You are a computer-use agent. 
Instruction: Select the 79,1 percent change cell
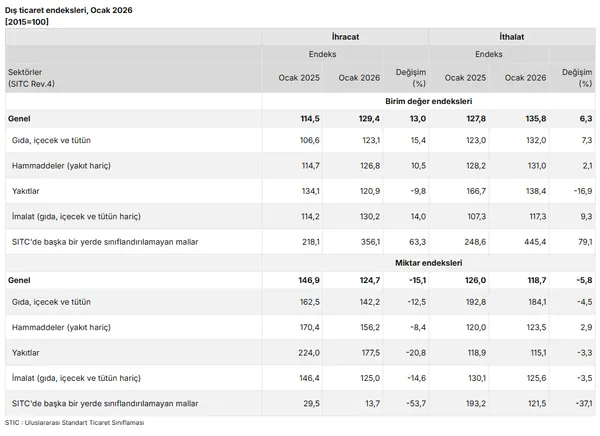coord(586,240)
